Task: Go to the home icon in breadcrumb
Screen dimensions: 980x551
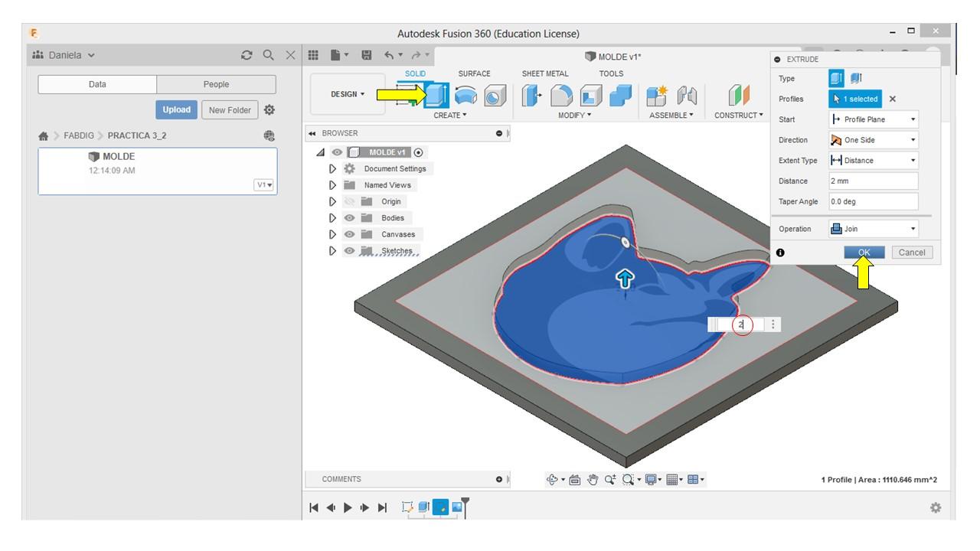Action: 44,135
